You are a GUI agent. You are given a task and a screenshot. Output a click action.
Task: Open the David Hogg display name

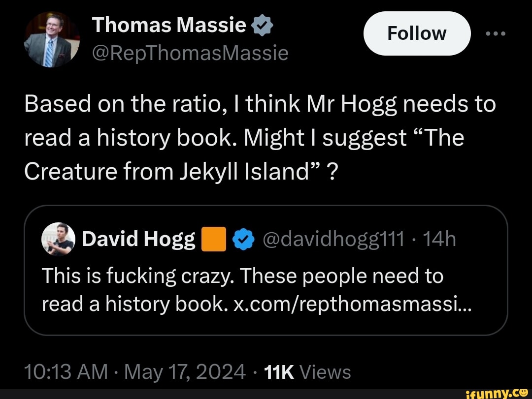click(x=138, y=240)
